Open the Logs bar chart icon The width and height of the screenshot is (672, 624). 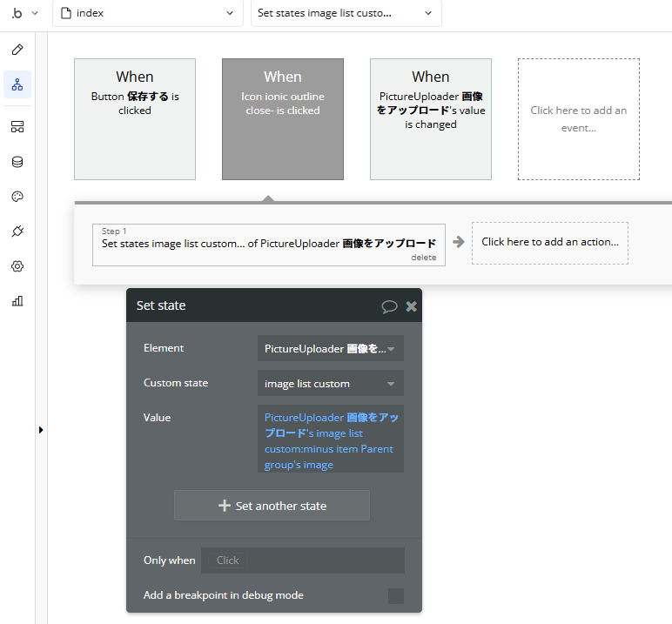point(17,301)
